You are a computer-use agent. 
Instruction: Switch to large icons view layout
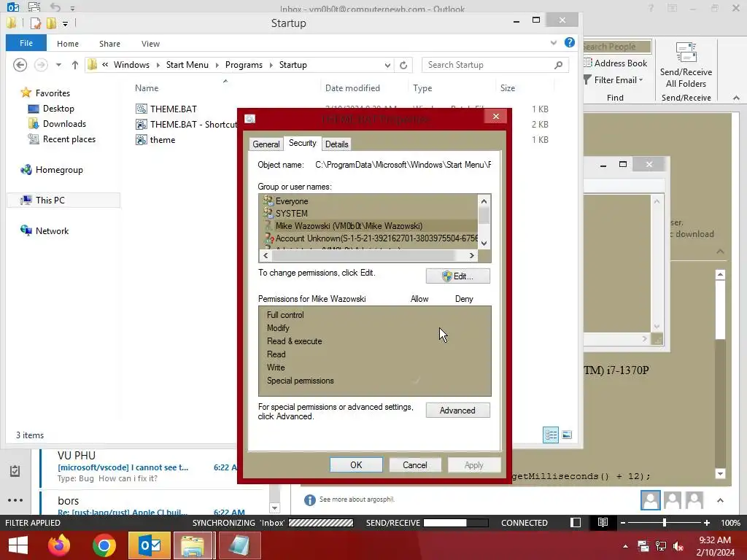pyautogui.click(x=567, y=435)
